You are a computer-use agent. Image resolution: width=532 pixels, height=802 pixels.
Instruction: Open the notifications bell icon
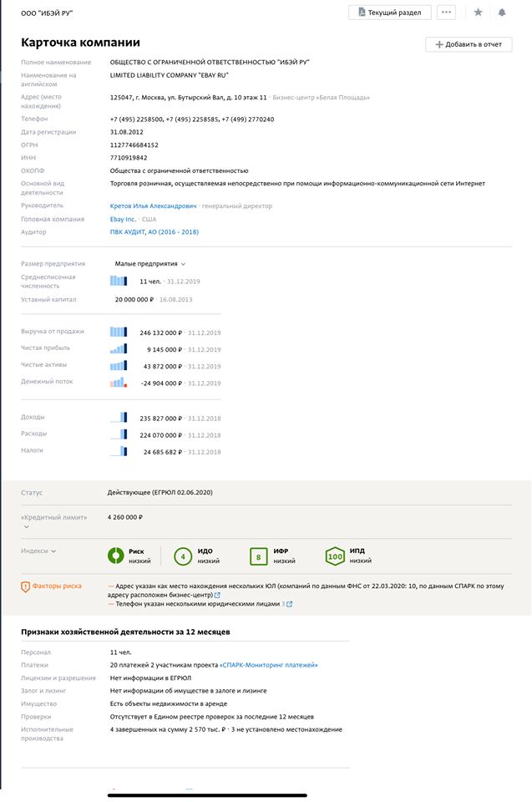(502, 13)
